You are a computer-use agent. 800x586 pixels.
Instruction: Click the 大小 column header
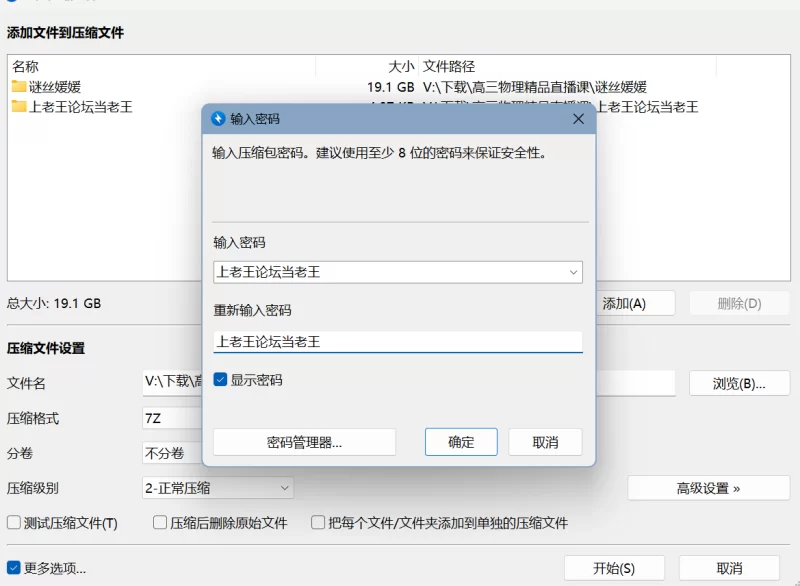[x=401, y=67]
